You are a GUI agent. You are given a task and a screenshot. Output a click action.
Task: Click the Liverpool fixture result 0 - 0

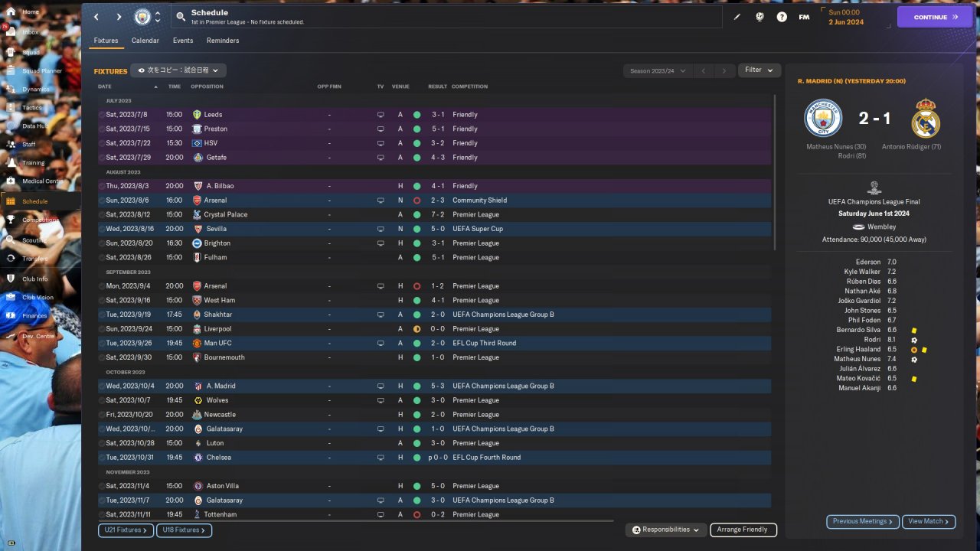pos(438,329)
